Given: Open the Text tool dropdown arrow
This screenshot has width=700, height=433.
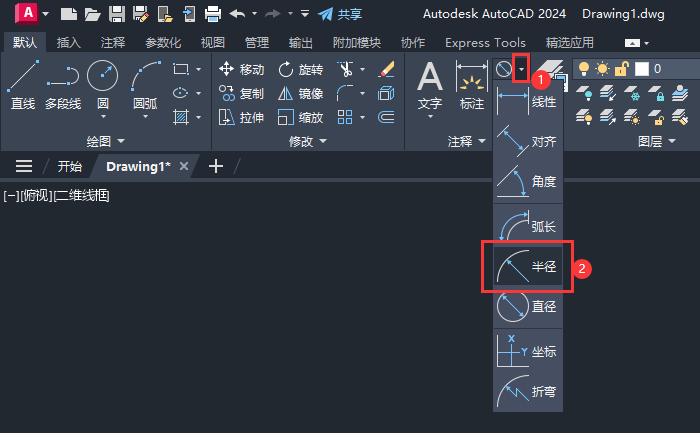Looking at the screenshot, I should pos(430,117).
